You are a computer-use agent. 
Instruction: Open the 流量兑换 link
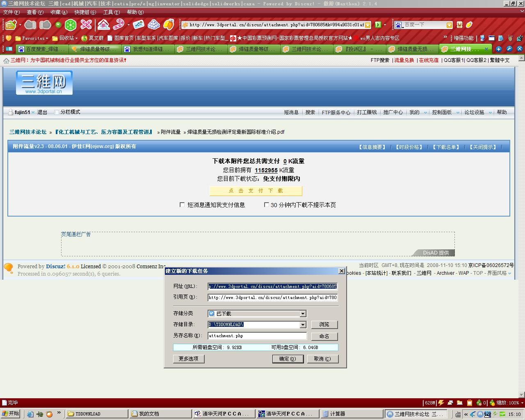click(404, 60)
